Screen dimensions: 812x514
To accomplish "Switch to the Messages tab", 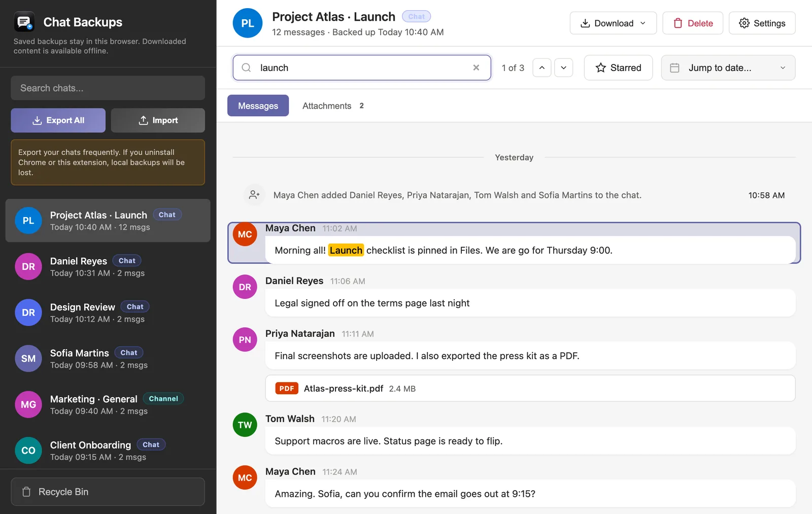I will (258, 106).
